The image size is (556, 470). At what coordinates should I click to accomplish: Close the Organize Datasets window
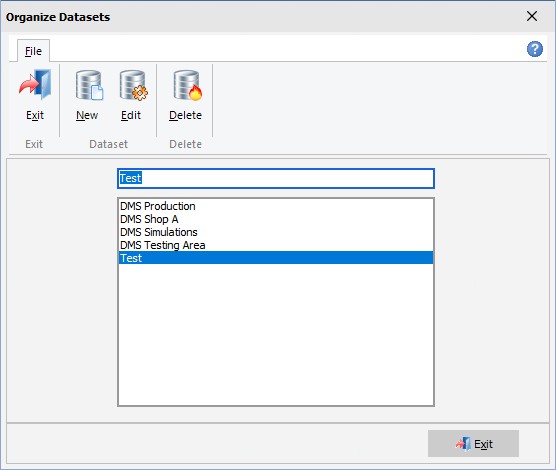pyautogui.click(x=532, y=16)
